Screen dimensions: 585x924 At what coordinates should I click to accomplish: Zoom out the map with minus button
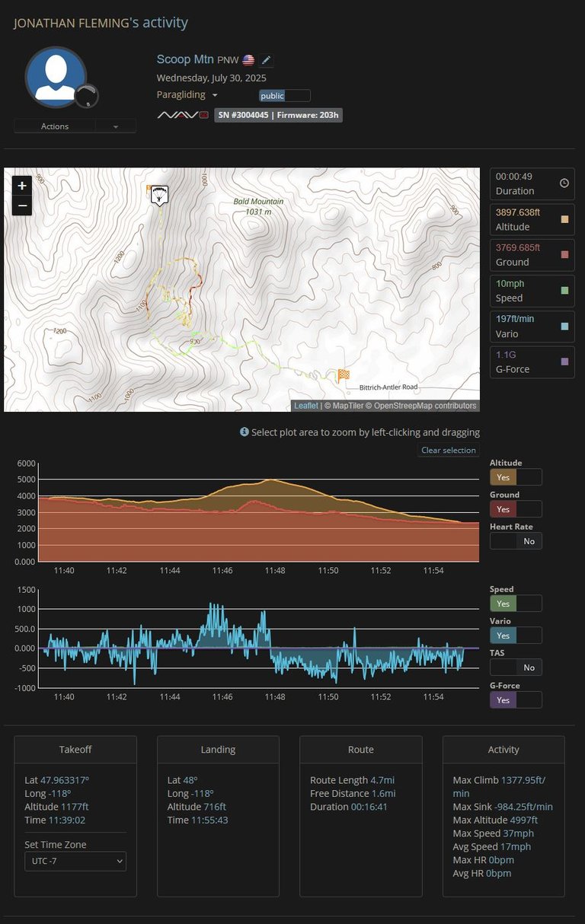22,206
